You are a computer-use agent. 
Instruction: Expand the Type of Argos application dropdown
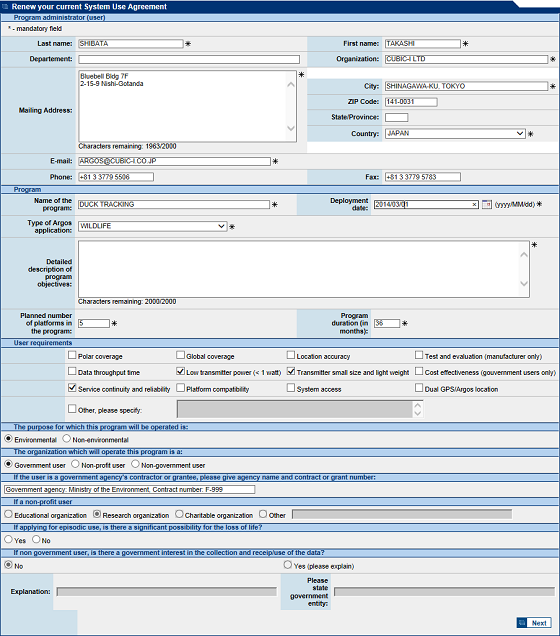[x=221, y=226]
